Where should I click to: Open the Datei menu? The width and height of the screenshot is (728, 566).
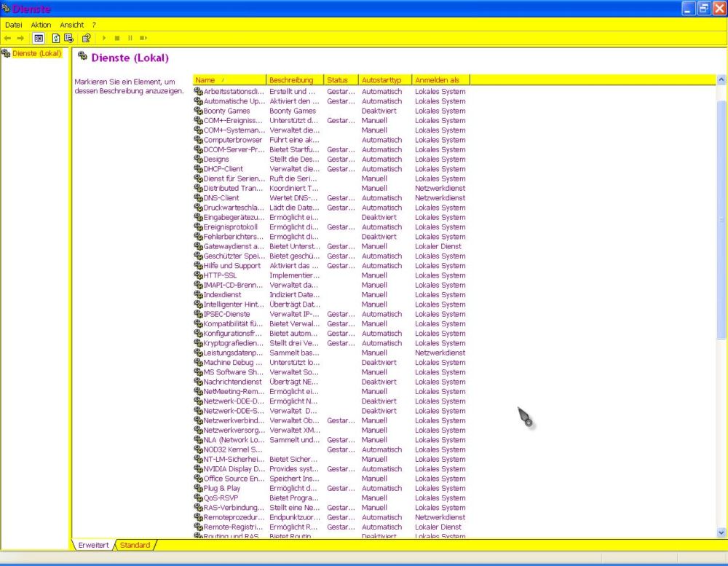click(x=14, y=25)
